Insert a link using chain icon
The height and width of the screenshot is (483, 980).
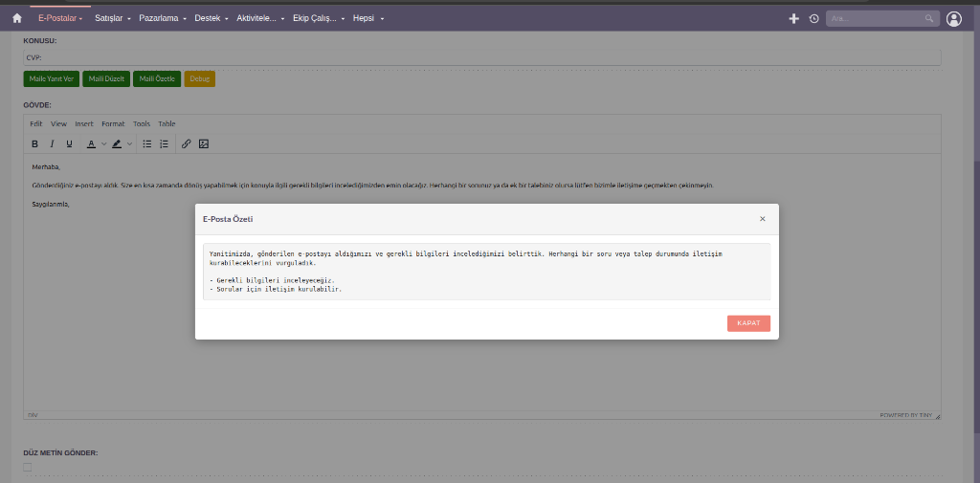[187, 143]
